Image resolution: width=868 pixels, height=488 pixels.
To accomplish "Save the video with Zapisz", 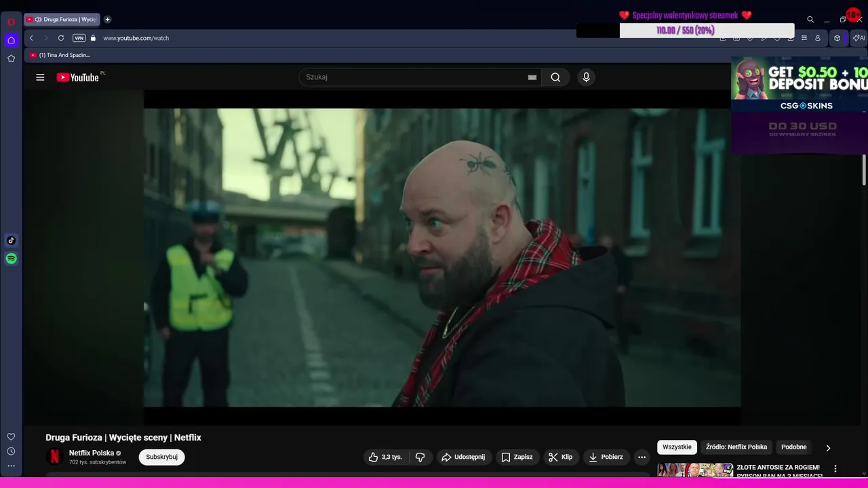I will (517, 457).
